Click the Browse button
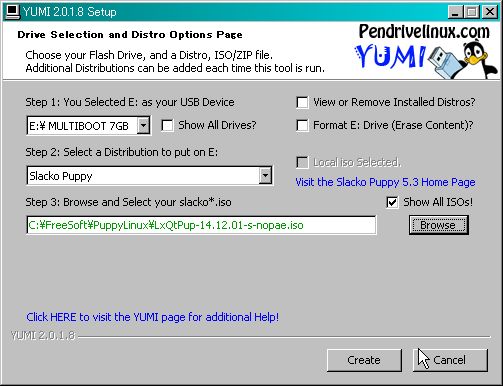Image resolution: width=503 pixels, height=386 pixels. pyautogui.click(x=439, y=225)
